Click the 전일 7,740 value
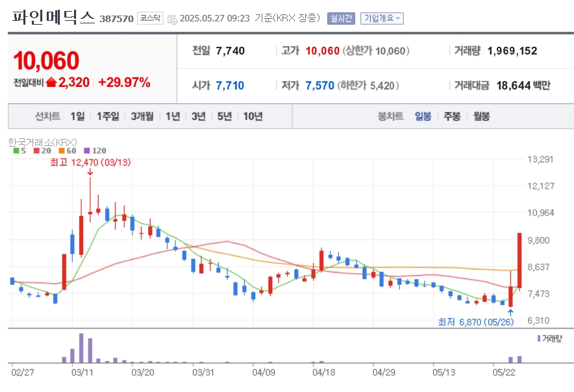The image size is (574, 392). tap(231, 51)
